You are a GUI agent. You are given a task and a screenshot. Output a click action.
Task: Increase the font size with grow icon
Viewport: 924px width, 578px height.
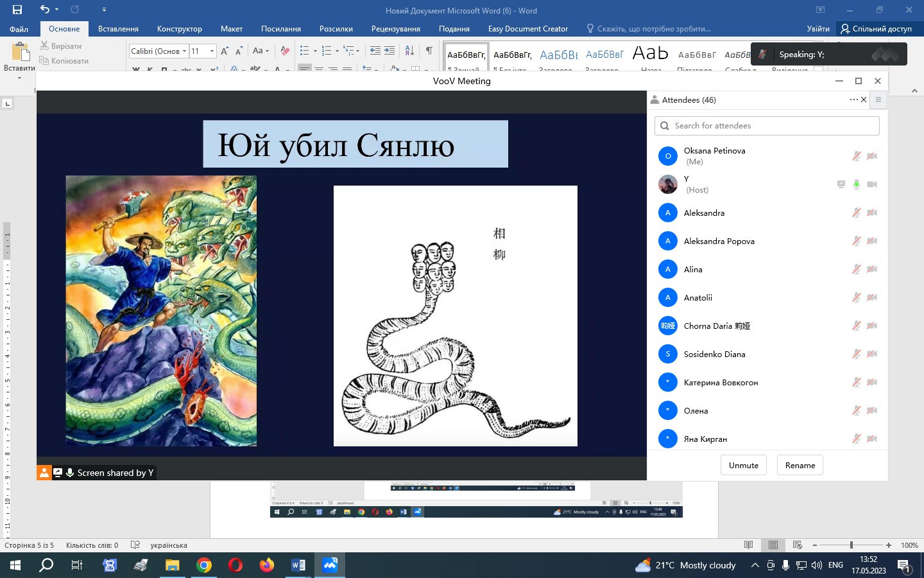click(225, 51)
